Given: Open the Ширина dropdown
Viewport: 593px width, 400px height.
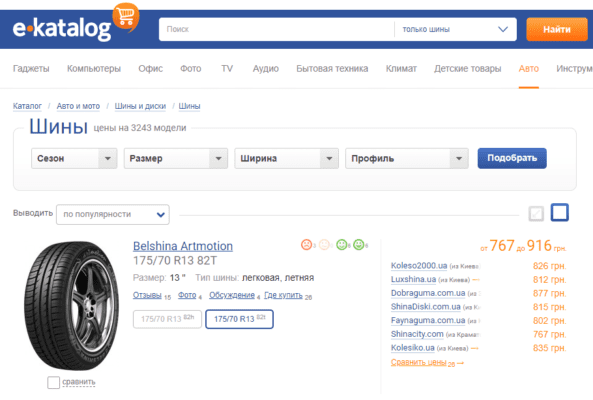Looking at the screenshot, I should coord(286,158).
